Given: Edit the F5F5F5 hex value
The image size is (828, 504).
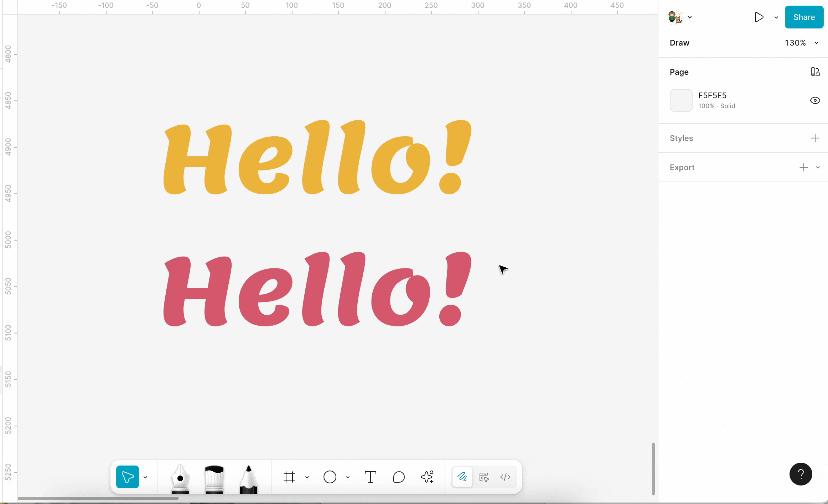Looking at the screenshot, I should click(x=712, y=95).
